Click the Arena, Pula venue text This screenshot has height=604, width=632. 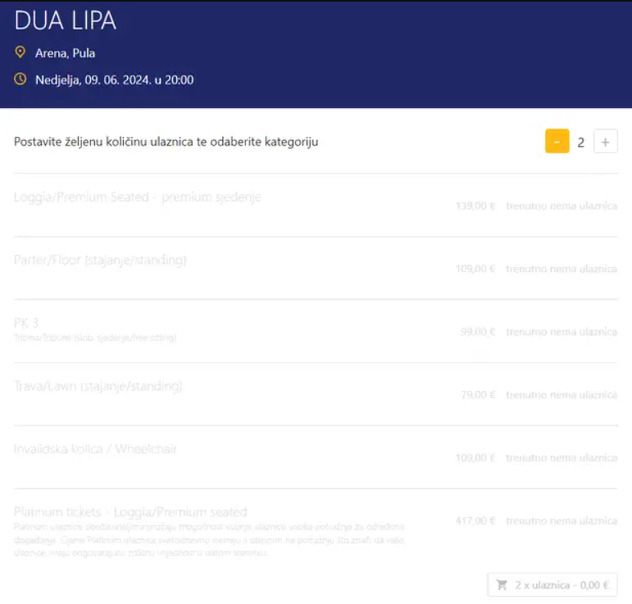[x=65, y=53]
